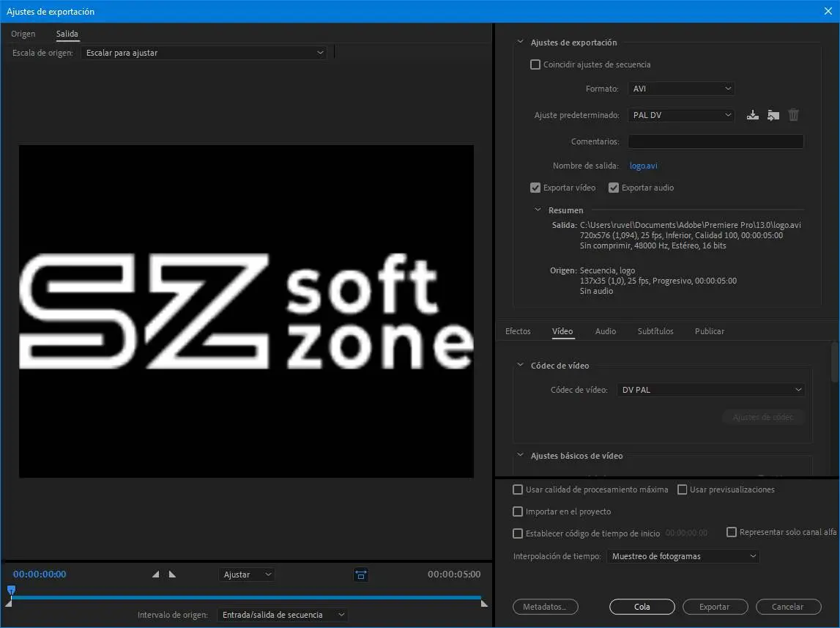Click the set in point triangle
840x628 pixels.
pyautogui.click(x=155, y=575)
